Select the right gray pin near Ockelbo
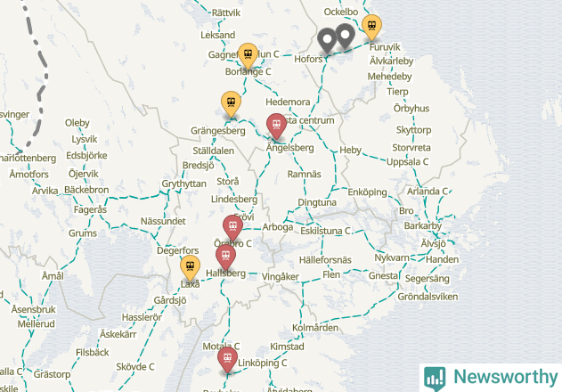 345,37
